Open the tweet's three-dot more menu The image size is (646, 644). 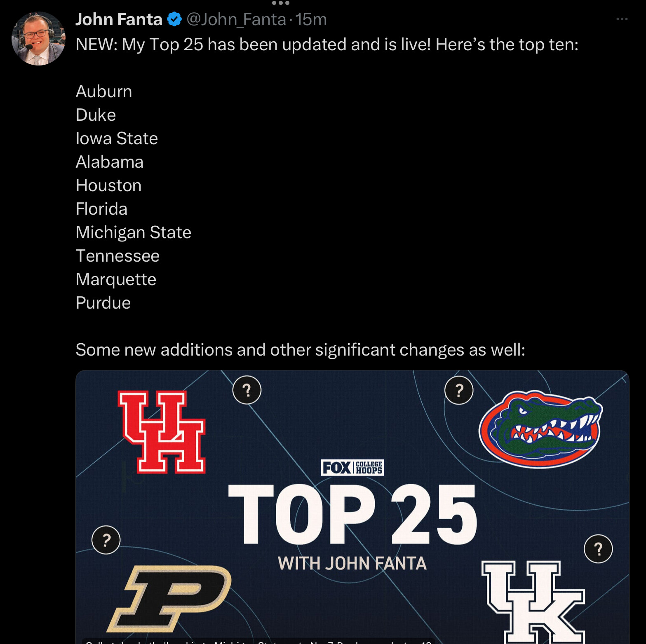[622, 19]
